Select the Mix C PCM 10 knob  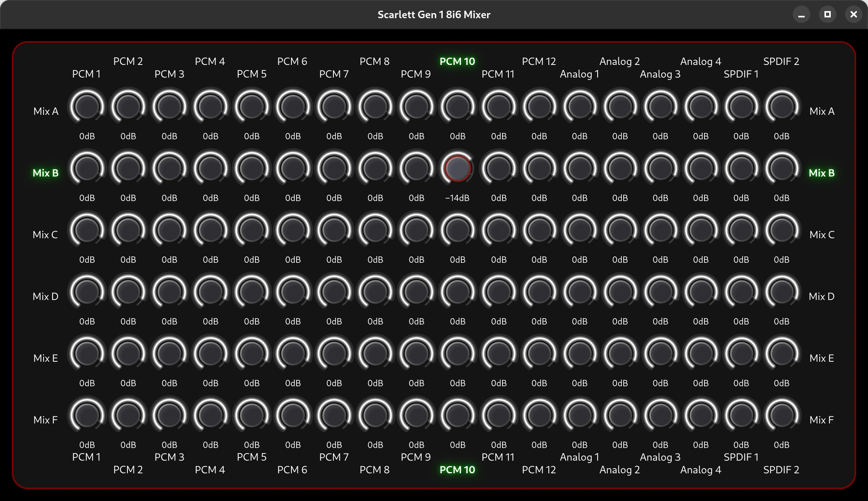click(x=458, y=230)
